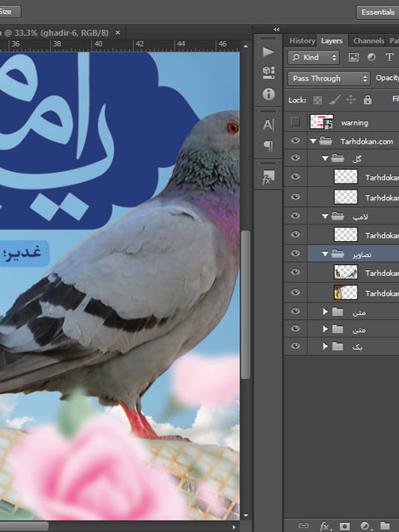Show the hidden warning layer

[x=295, y=121]
